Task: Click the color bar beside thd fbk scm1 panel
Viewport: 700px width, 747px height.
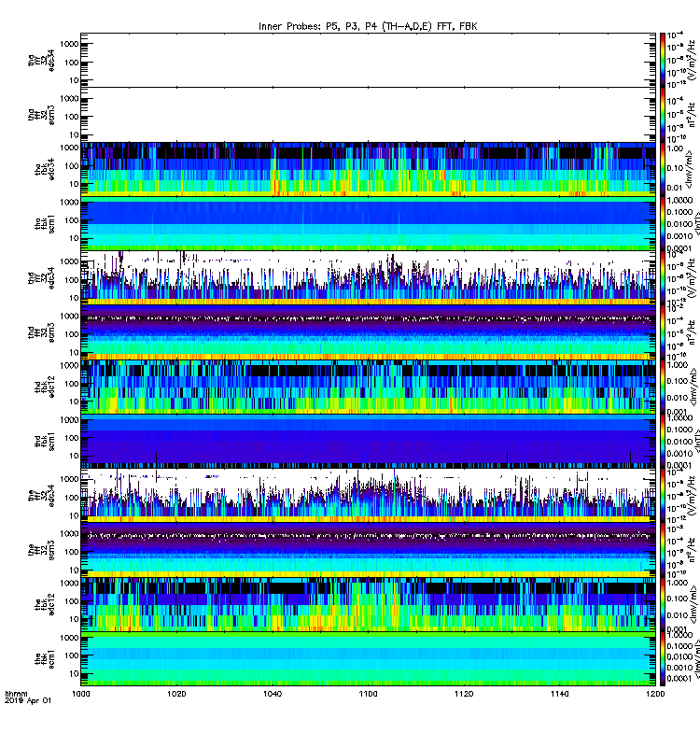Action: pyautogui.click(x=663, y=441)
